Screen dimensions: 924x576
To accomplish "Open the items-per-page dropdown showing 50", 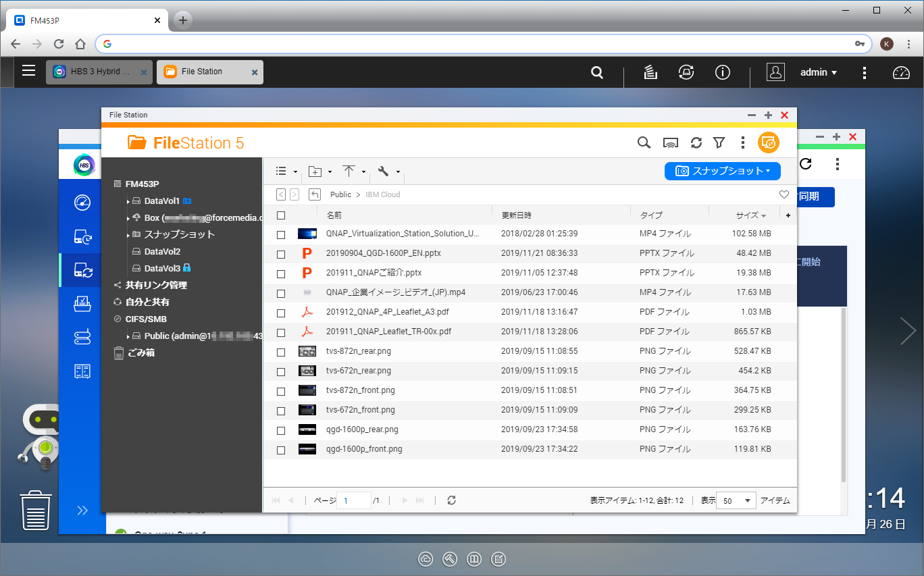I will 736,500.
